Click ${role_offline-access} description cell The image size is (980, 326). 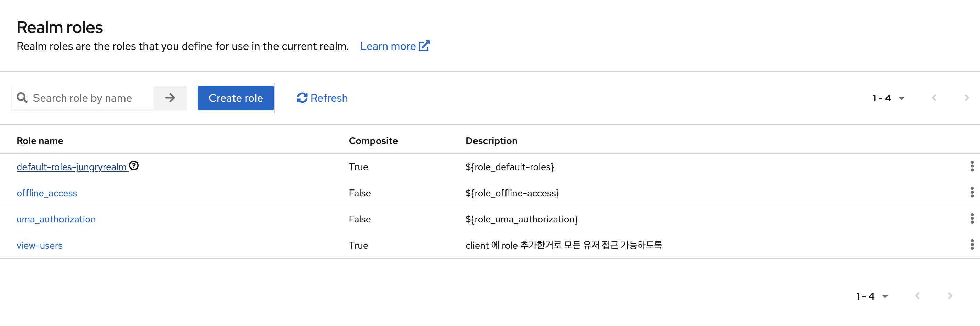pyautogui.click(x=512, y=193)
